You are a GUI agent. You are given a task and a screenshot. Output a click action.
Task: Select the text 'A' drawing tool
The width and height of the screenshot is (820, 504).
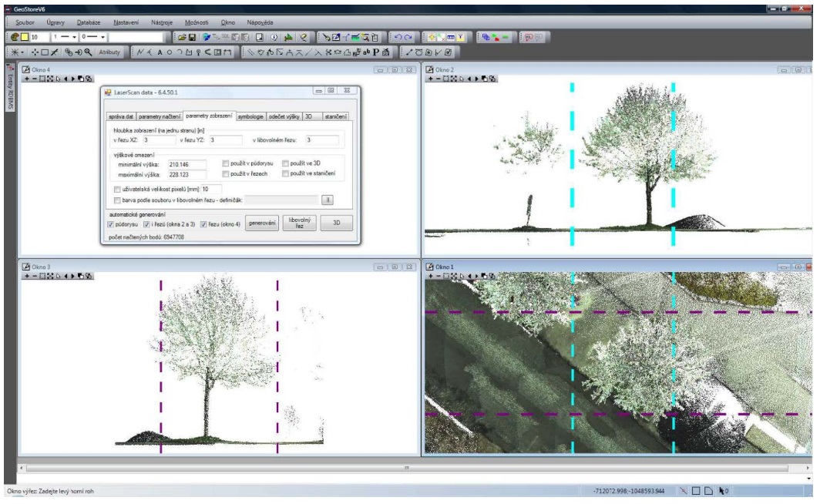[160, 52]
